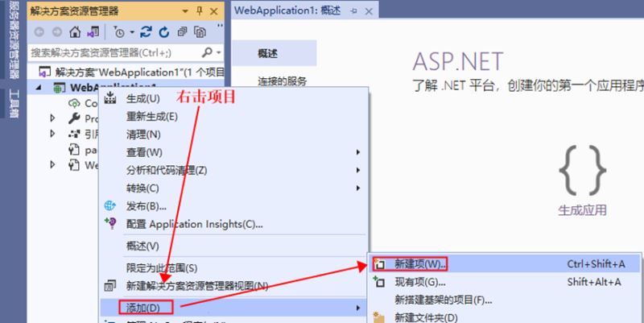Viewport: 644px width, 323px height.
Task: Select the 概述 side tab
Action: (x=274, y=53)
